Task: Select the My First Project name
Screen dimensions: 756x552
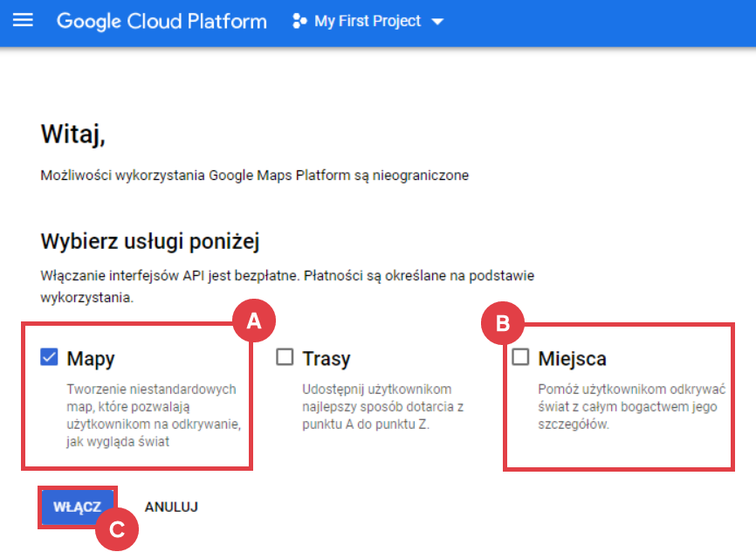Action: tap(367, 21)
